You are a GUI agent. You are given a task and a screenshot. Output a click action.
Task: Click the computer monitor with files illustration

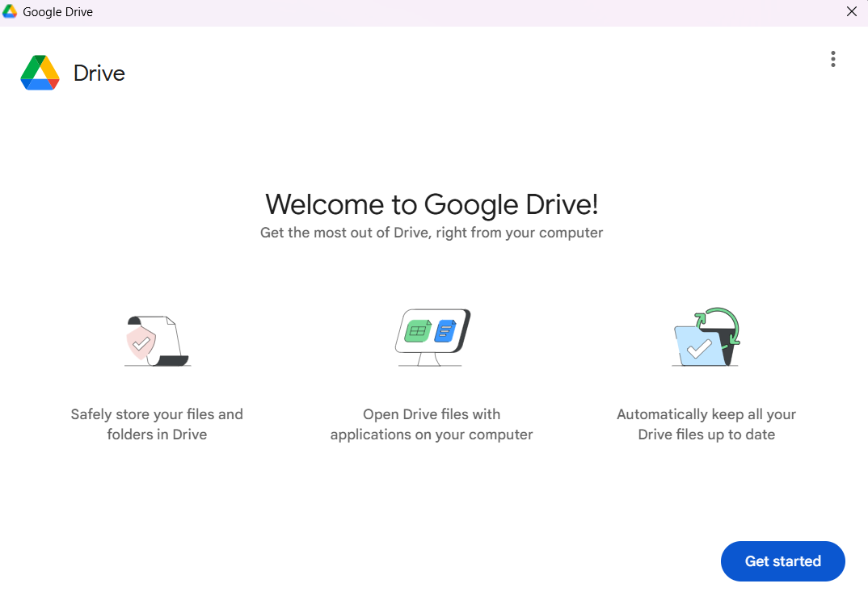coord(432,338)
